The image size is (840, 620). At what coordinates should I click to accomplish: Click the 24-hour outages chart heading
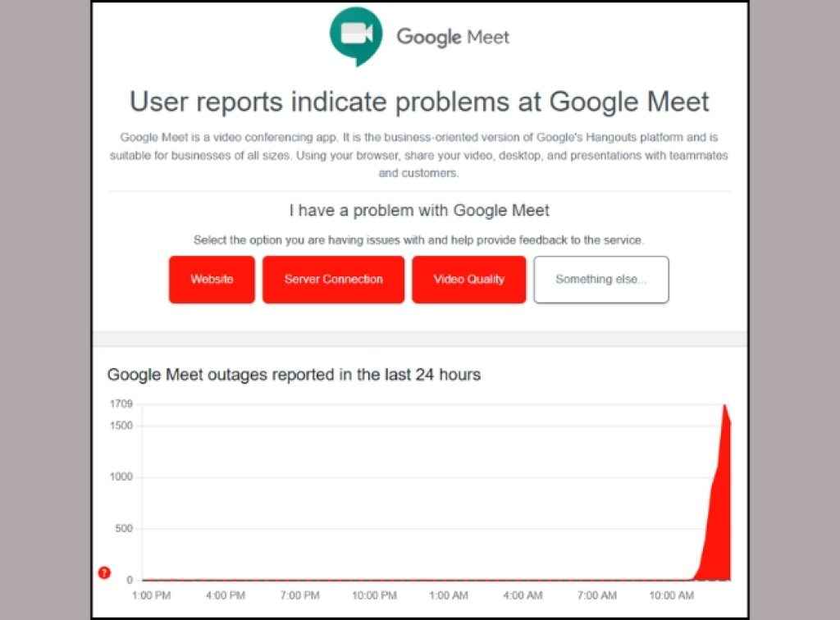click(294, 375)
